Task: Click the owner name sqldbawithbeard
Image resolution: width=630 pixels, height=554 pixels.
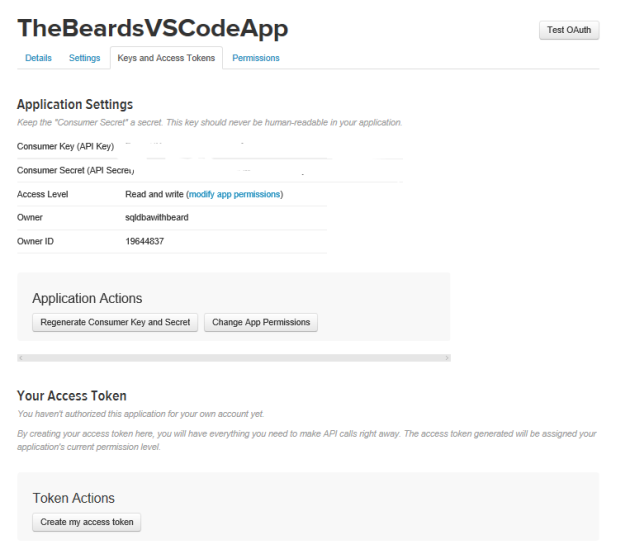Action: tap(150, 217)
